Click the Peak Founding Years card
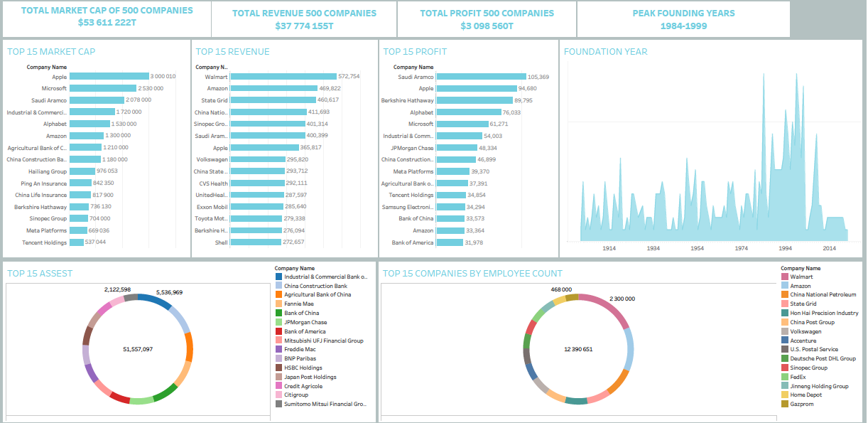The image size is (868, 423). click(x=683, y=19)
